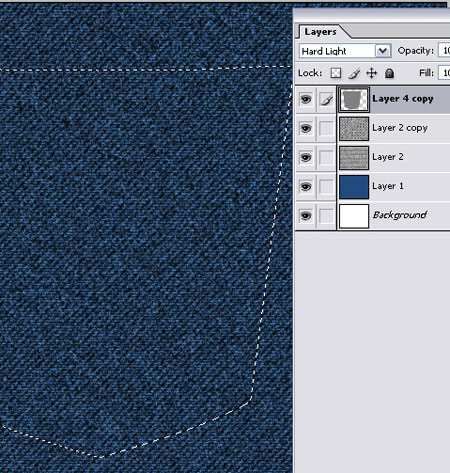This screenshot has height=473, width=450.
Task: Hide the Layer 4 copy layer
Action: point(306,99)
